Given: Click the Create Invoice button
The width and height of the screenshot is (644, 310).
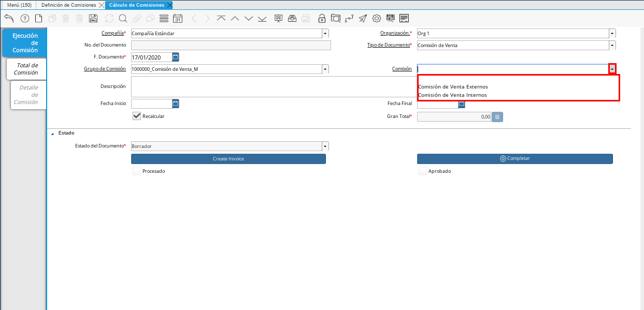Looking at the screenshot, I should pos(228,159).
